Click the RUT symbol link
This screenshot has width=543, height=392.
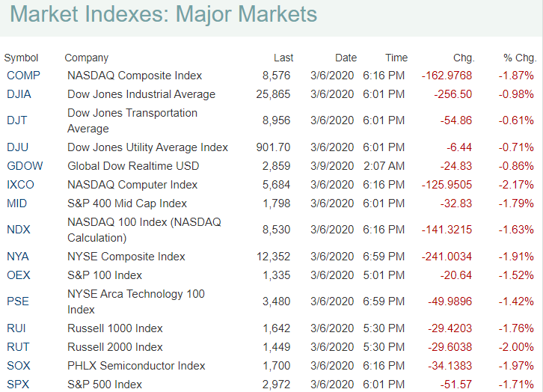(18, 347)
